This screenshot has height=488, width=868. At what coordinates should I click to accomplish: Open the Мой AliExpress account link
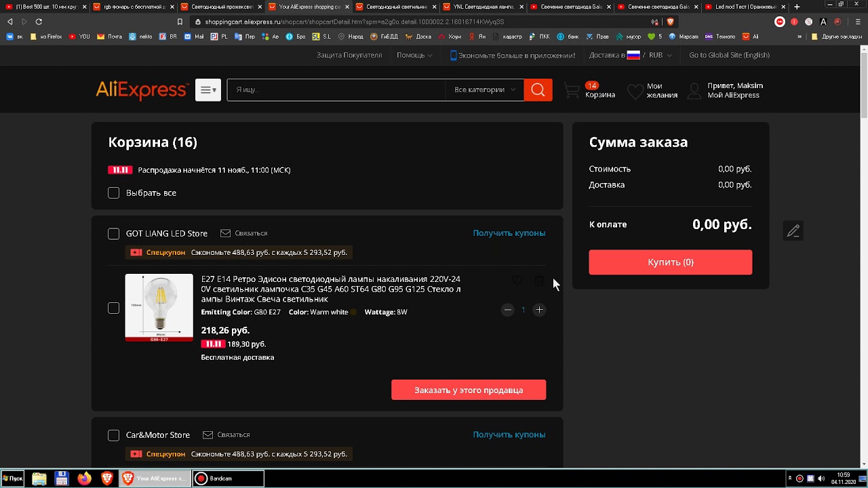point(733,96)
